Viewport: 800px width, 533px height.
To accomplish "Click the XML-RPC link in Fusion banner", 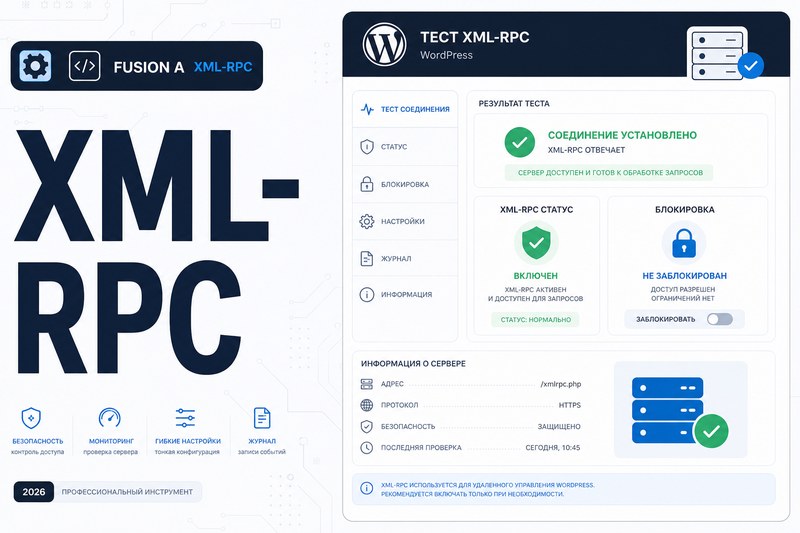I will click(x=223, y=67).
